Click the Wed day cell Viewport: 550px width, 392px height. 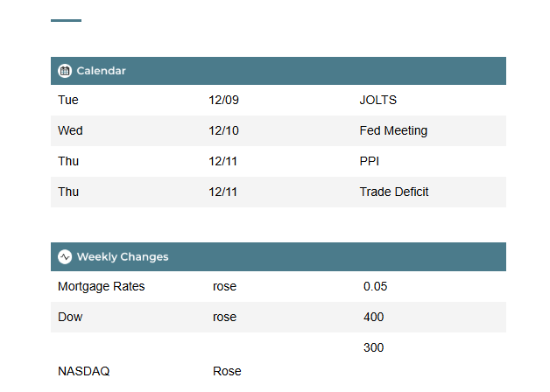[x=70, y=130]
